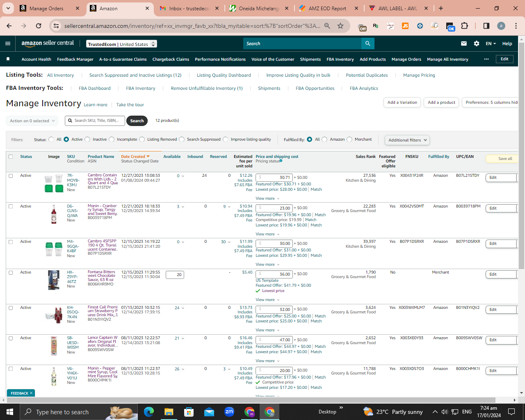Click the view site information icon in address bar
The height and width of the screenshot is (420, 525).
click(56, 26)
